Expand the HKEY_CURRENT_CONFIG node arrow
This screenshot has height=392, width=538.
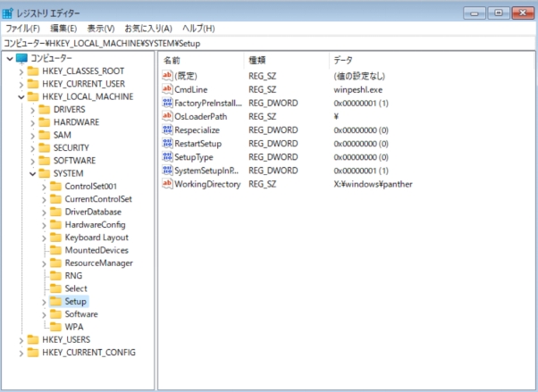click(21, 353)
